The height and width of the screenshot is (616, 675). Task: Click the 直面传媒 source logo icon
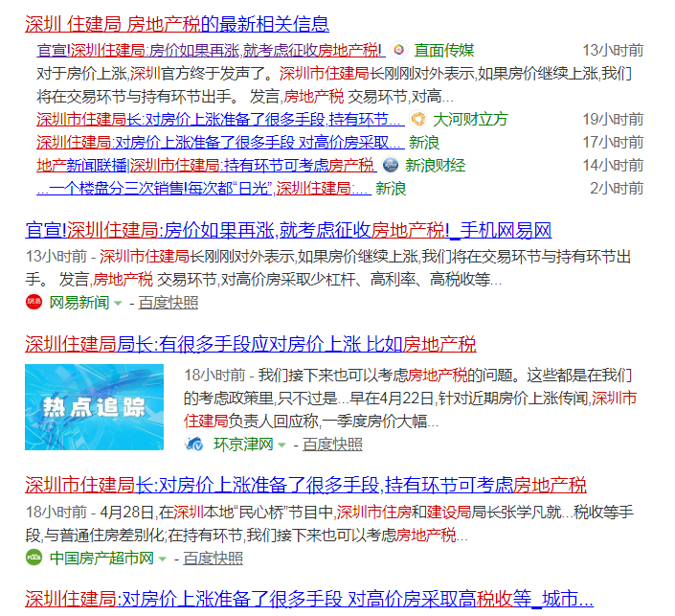399,50
